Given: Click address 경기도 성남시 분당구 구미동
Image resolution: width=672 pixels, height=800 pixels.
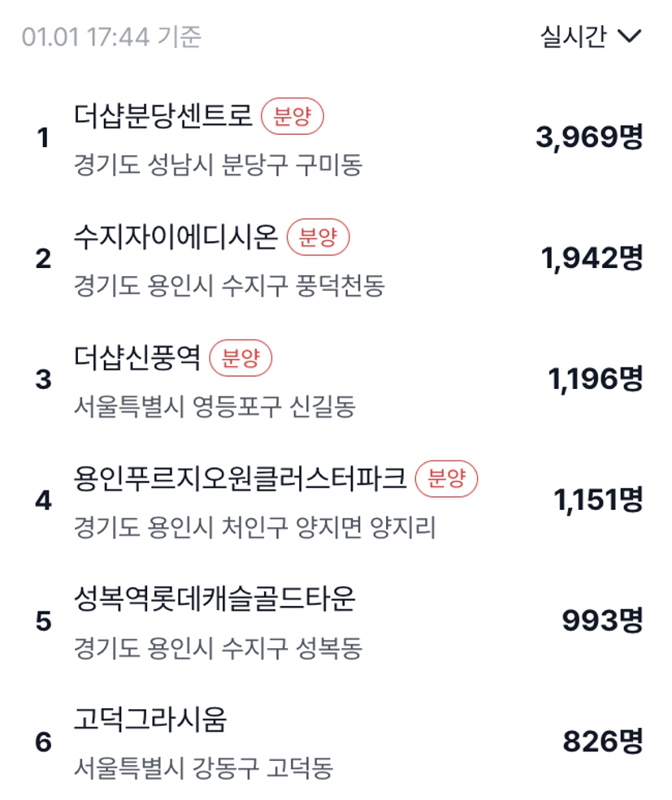Looking at the screenshot, I should click(218, 165).
